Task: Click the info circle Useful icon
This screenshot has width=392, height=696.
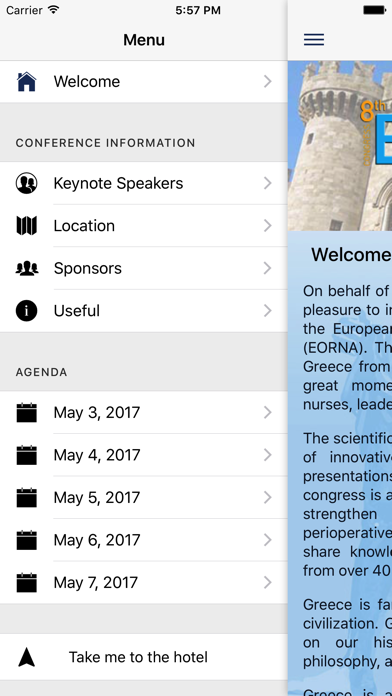Action: (x=27, y=311)
